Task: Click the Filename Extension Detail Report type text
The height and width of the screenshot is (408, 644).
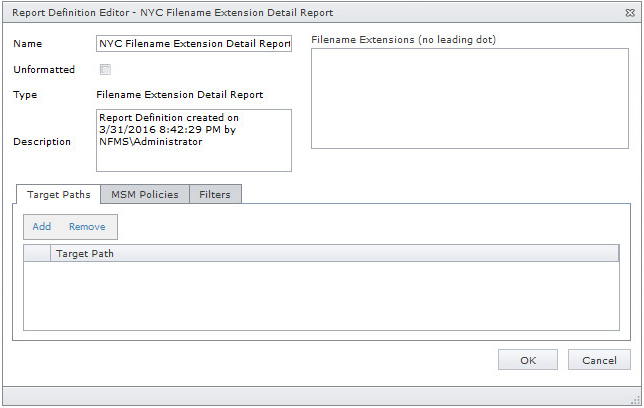Action: [x=179, y=95]
